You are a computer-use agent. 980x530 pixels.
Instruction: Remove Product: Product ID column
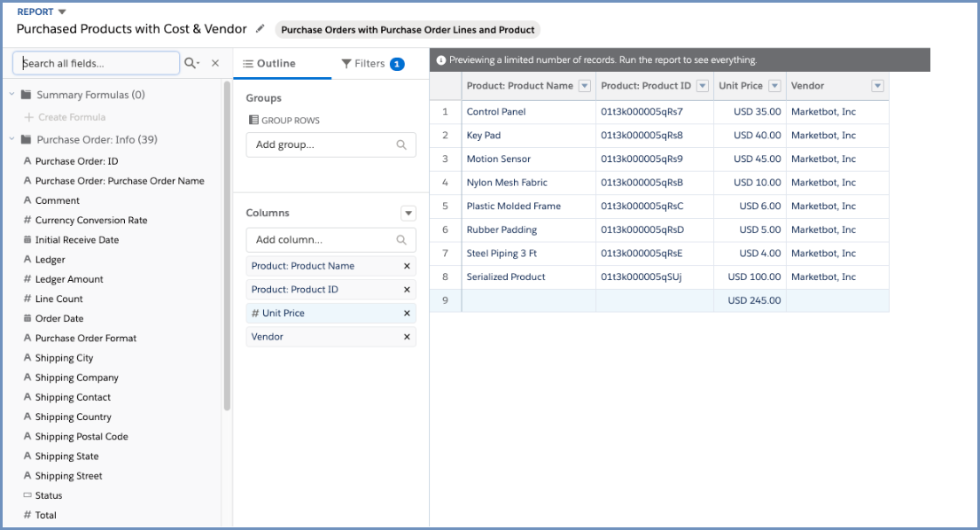click(x=407, y=290)
